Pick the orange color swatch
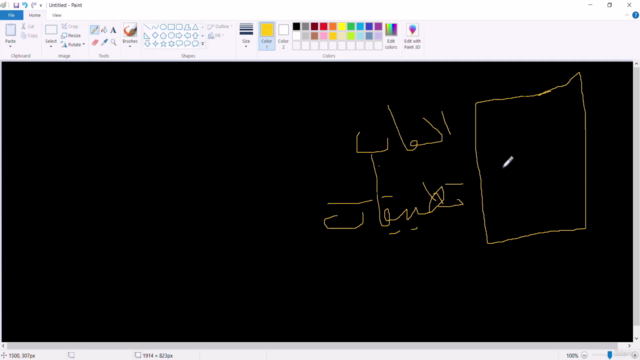The image size is (640, 360). click(x=333, y=27)
